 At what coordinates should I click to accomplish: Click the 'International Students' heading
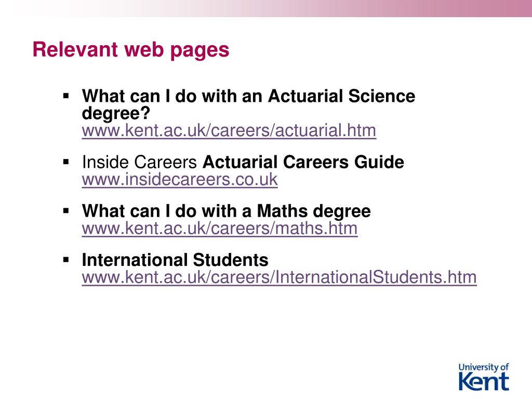pos(175,260)
